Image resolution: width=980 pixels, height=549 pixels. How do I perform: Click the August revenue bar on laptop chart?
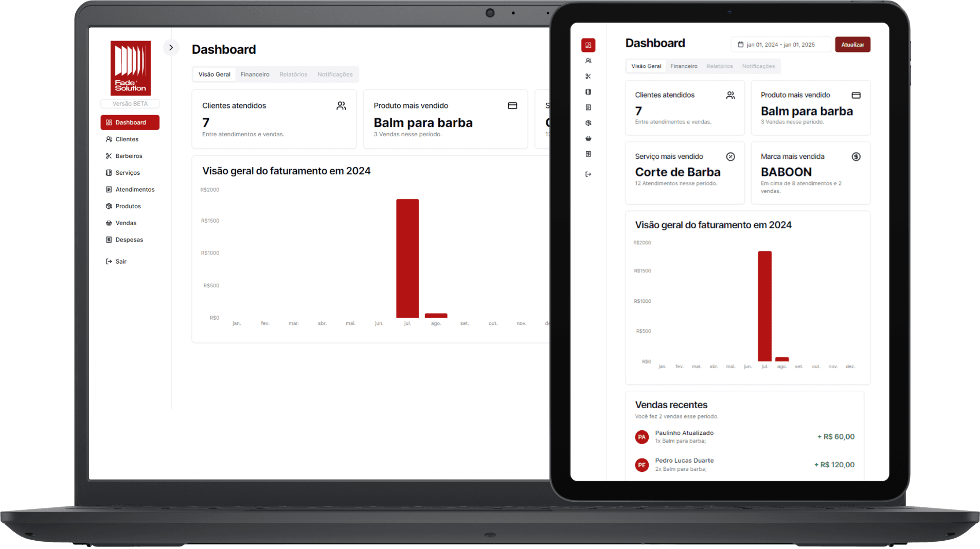coord(436,316)
